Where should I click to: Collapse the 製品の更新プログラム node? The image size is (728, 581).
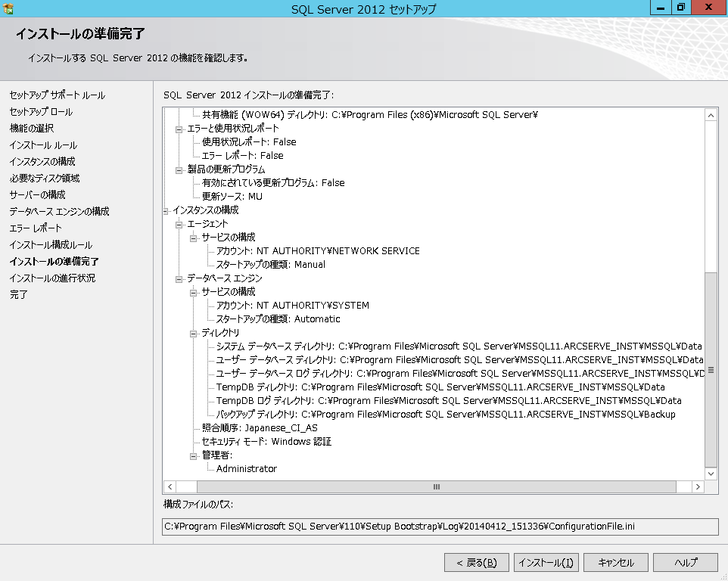179,170
